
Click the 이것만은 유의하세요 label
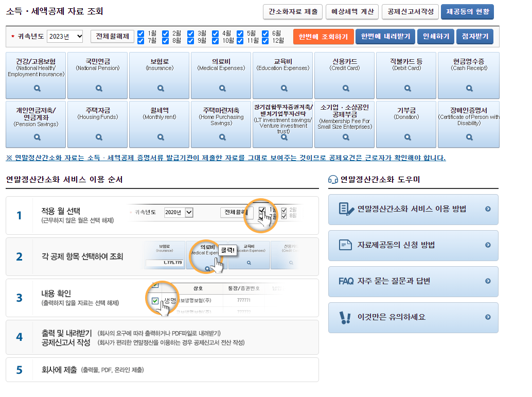391,317
